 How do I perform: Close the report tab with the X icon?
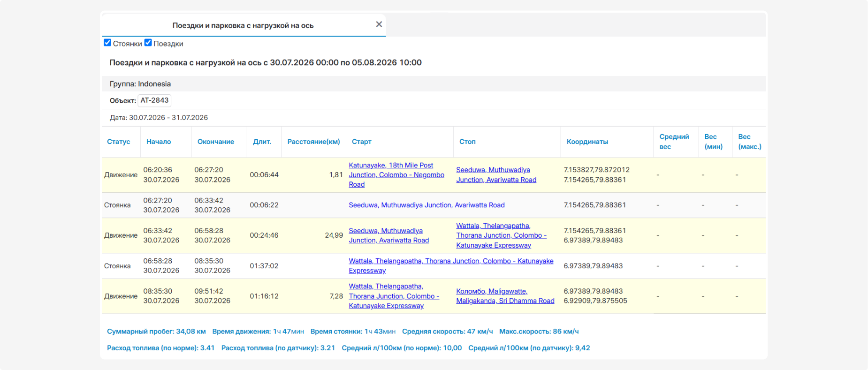pyautogui.click(x=379, y=24)
